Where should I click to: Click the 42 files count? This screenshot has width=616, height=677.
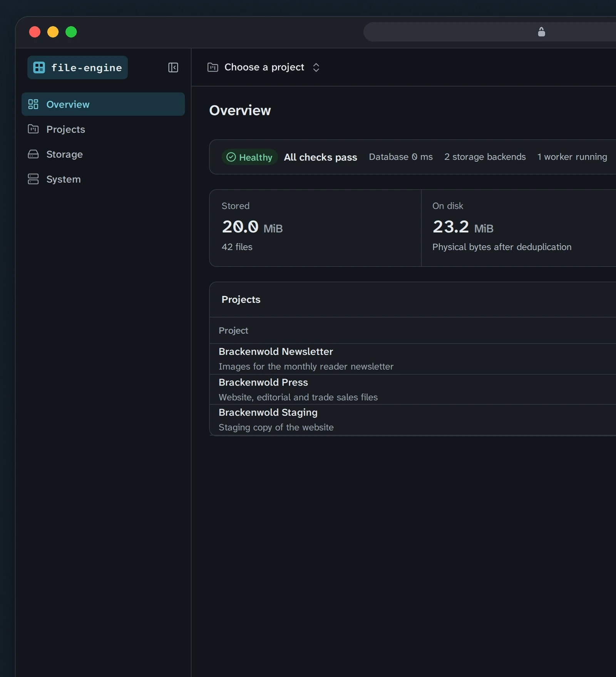[237, 247]
